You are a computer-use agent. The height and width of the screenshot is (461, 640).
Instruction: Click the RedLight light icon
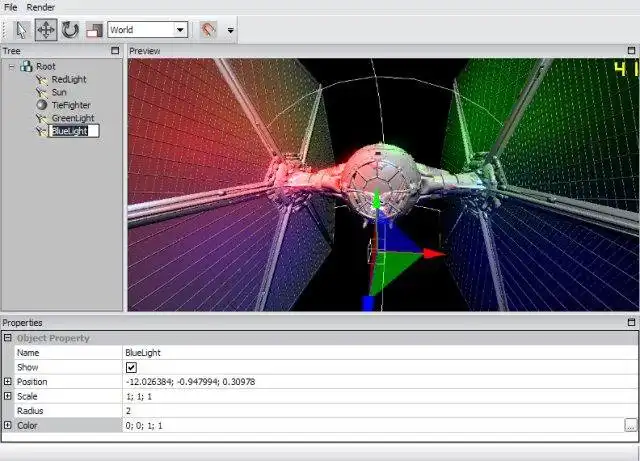click(42, 80)
